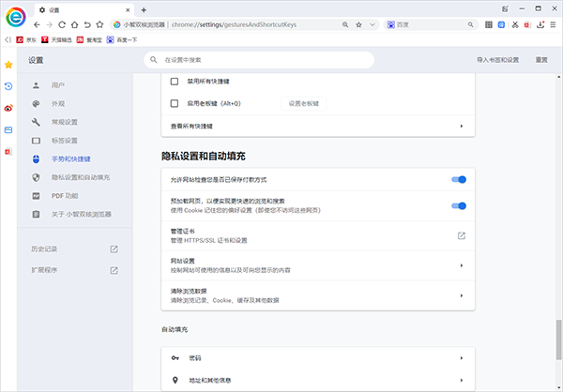Click the favorites star in left sidebar
This screenshot has height=392, width=563.
coord(8,65)
